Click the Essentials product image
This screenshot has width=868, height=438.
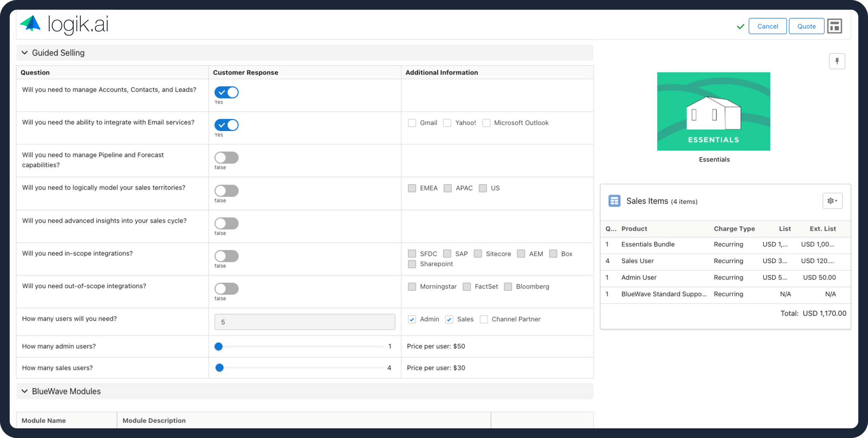(x=713, y=112)
